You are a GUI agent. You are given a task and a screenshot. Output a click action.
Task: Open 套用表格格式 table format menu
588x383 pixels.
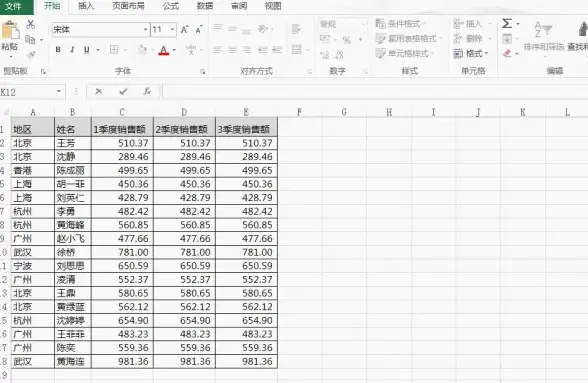coord(408,39)
